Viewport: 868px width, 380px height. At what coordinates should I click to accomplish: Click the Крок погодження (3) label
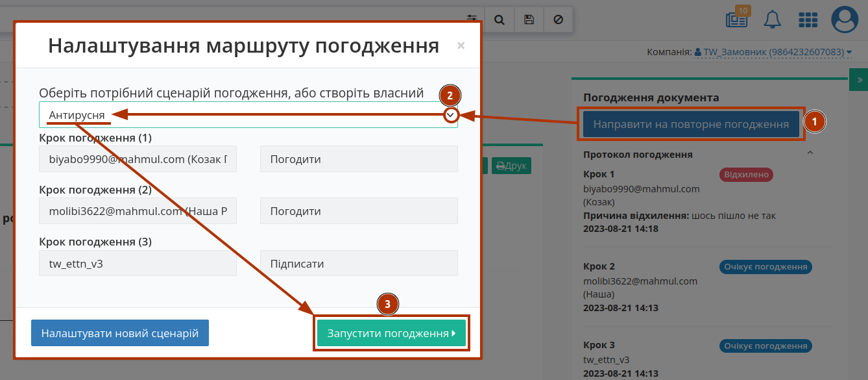click(95, 242)
